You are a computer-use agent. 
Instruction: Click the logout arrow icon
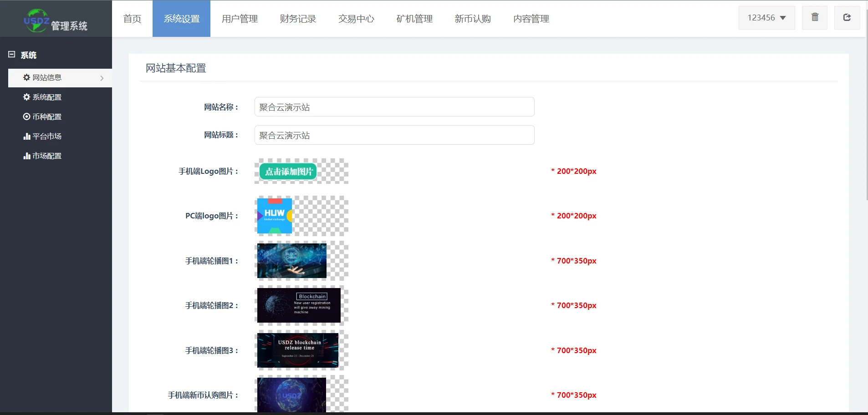(x=847, y=18)
